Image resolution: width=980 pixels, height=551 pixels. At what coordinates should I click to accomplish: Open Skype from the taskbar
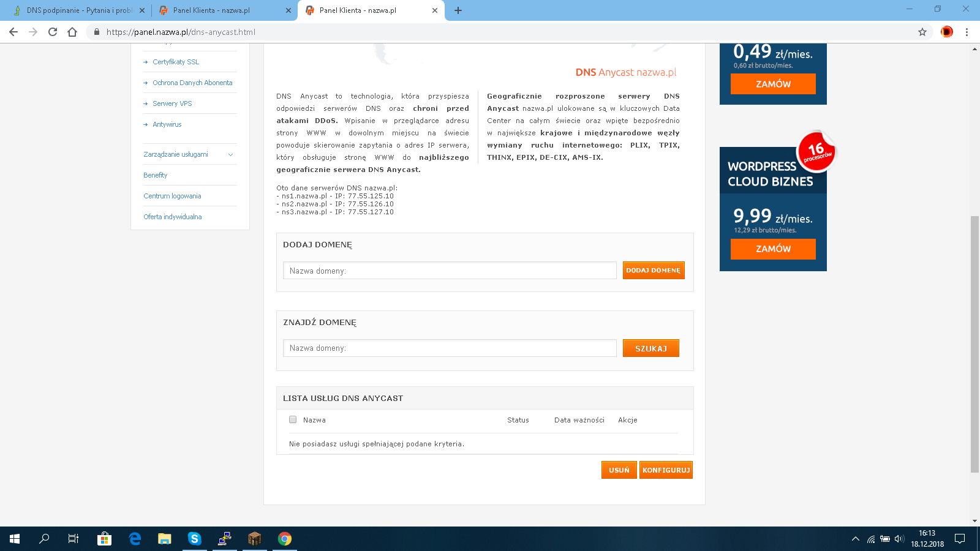195,539
